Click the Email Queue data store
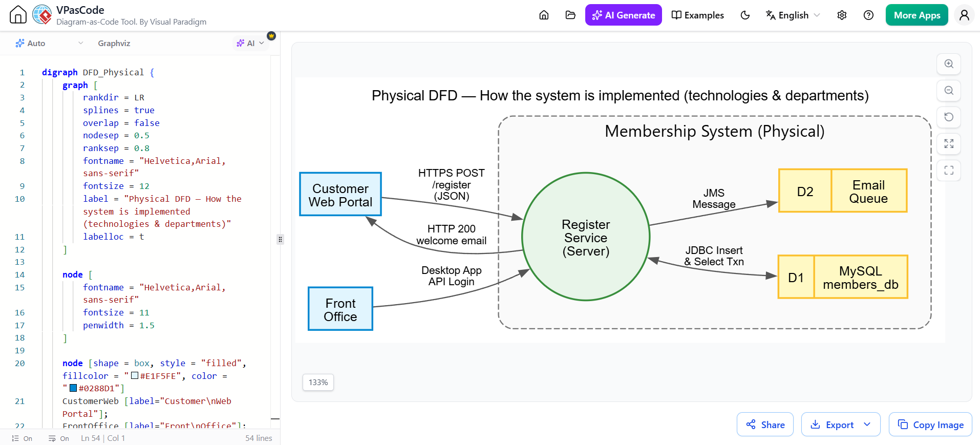Image resolution: width=980 pixels, height=445 pixels. click(x=843, y=190)
